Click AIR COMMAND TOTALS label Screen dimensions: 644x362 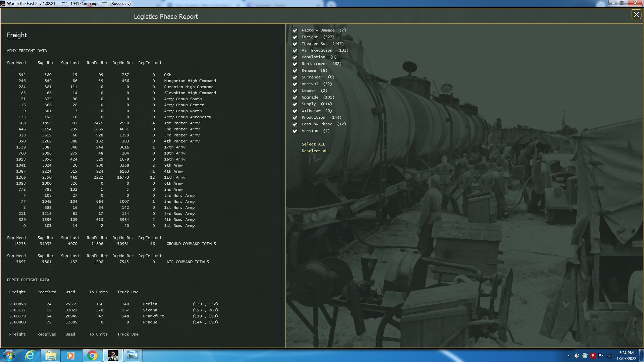(187, 262)
